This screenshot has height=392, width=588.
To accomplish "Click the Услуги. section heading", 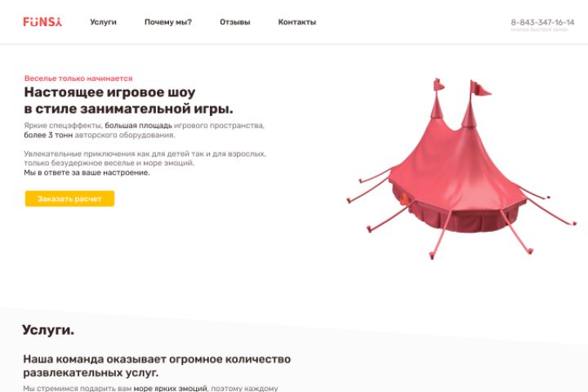I will [48, 330].
